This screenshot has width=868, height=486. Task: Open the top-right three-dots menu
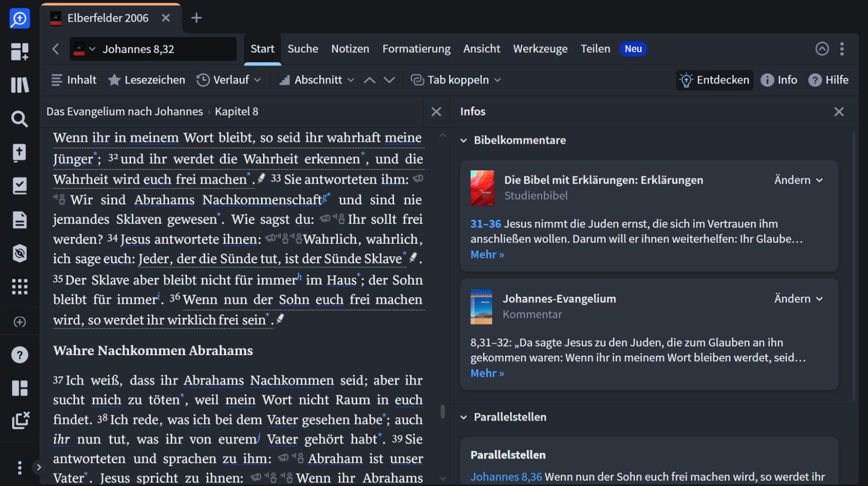pyautogui.click(x=841, y=48)
